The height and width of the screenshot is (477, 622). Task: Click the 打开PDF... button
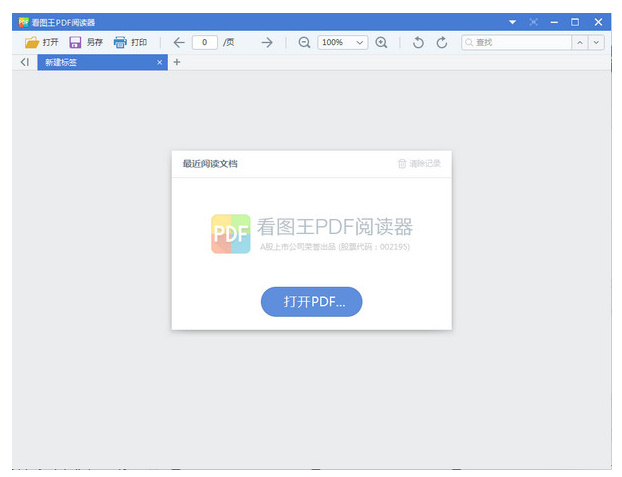click(x=311, y=302)
